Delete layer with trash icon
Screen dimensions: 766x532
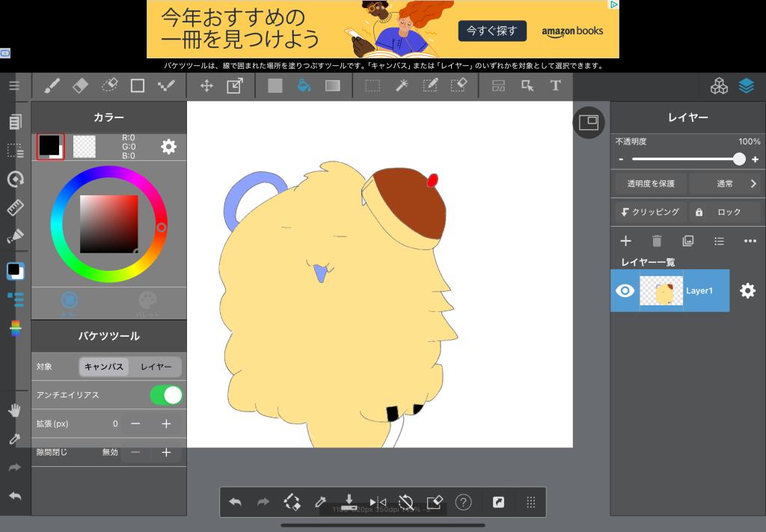(x=657, y=241)
